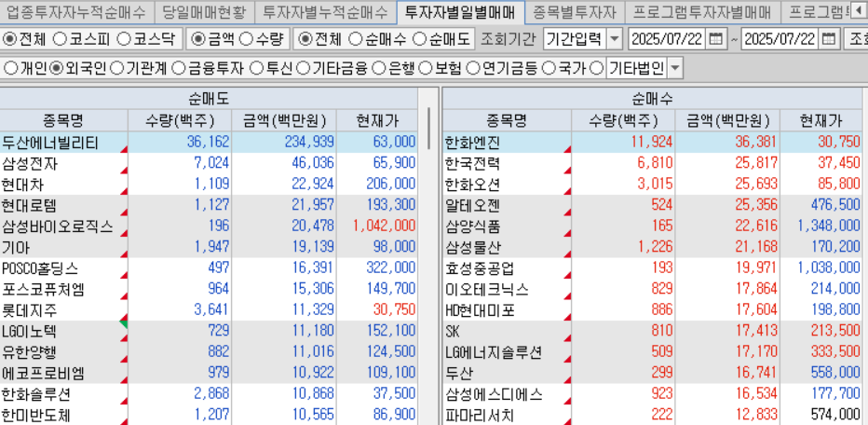The image size is (868, 425).
Task: Select the 삼성전자 stock row
Action: coord(209,163)
